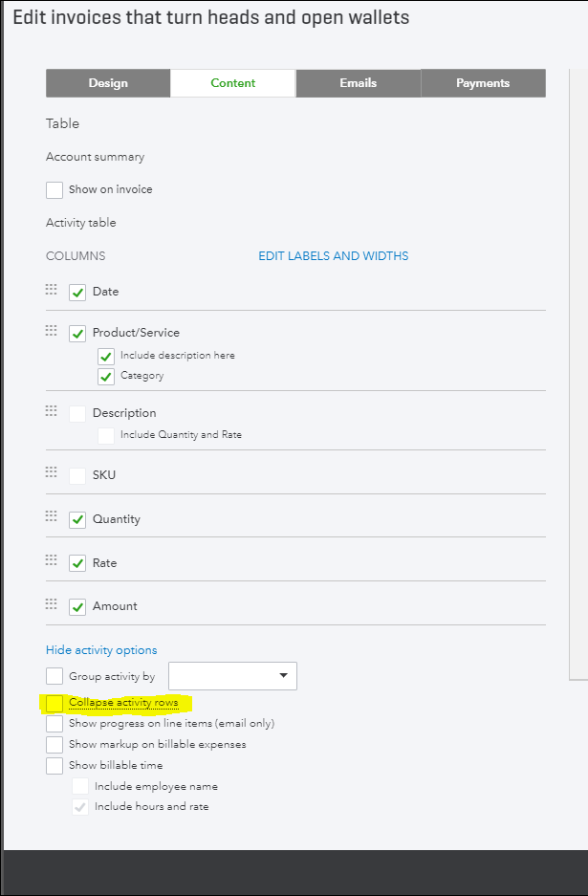588x896 pixels.
Task: Tick Show on invoice for Account summary
Action: 54,189
